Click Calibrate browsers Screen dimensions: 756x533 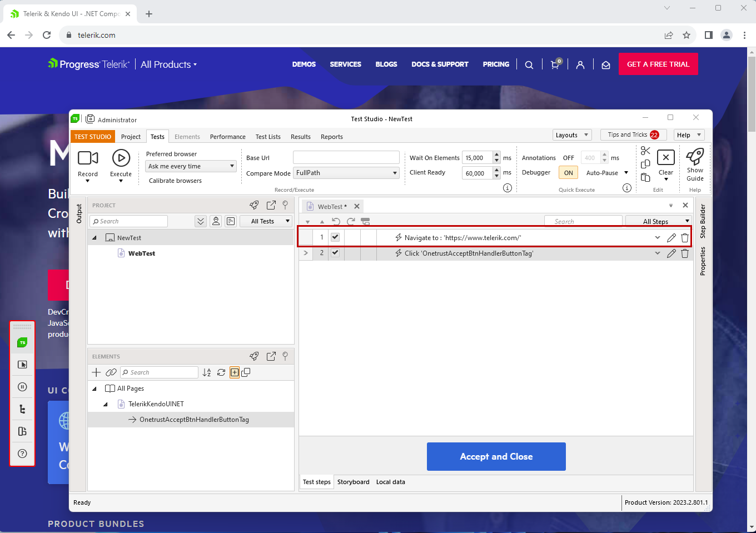click(175, 181)
